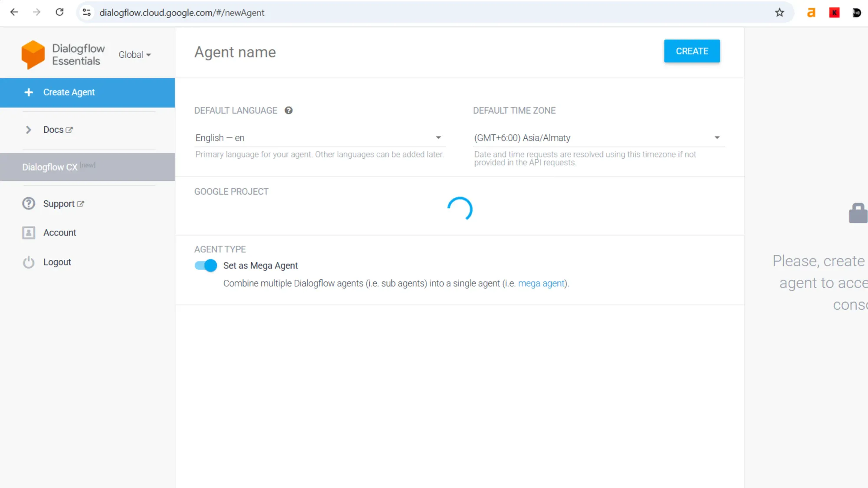The width and height of the screenshot is (868, 488).
Task: Reload the page with refresh icon
Action: tap(59, 13)
